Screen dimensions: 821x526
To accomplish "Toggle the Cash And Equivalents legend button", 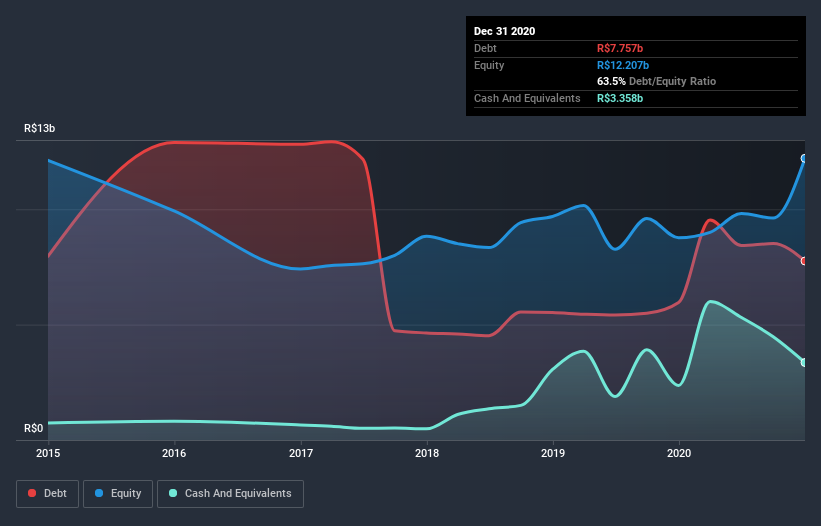I will [230, 494].
